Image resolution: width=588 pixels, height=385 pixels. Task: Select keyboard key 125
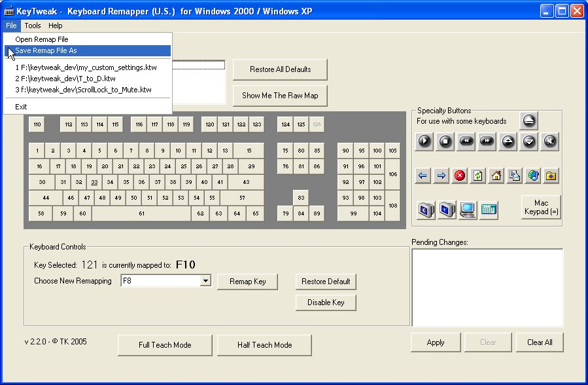pos(301,124)
